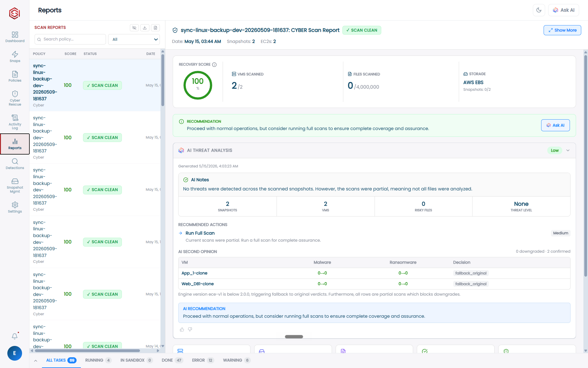Image resolution: width=588 pixels, height=368 pixels.
Task: Click into the Search policy field
Action: pyautogui.click(x=70, y=39)
